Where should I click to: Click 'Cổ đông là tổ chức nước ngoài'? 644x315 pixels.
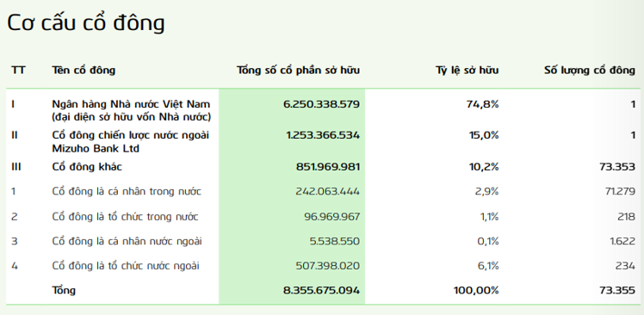tap(126, 266)
